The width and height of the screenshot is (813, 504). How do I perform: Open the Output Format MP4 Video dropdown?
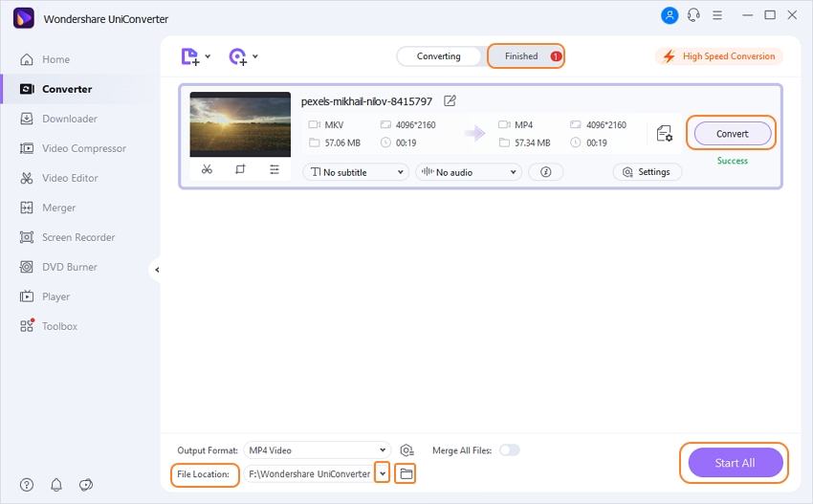(x=317, y=449)
